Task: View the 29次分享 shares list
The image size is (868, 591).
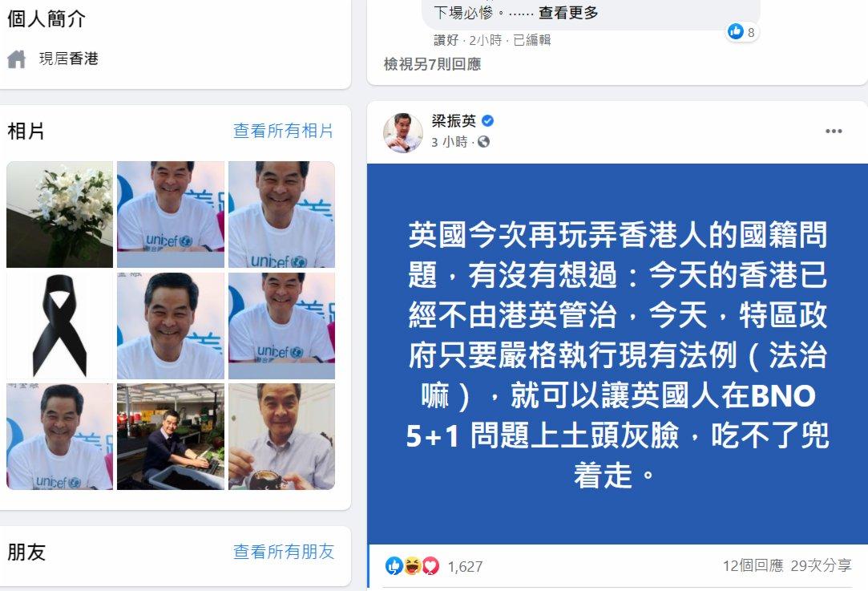Action: pos(821,565)
